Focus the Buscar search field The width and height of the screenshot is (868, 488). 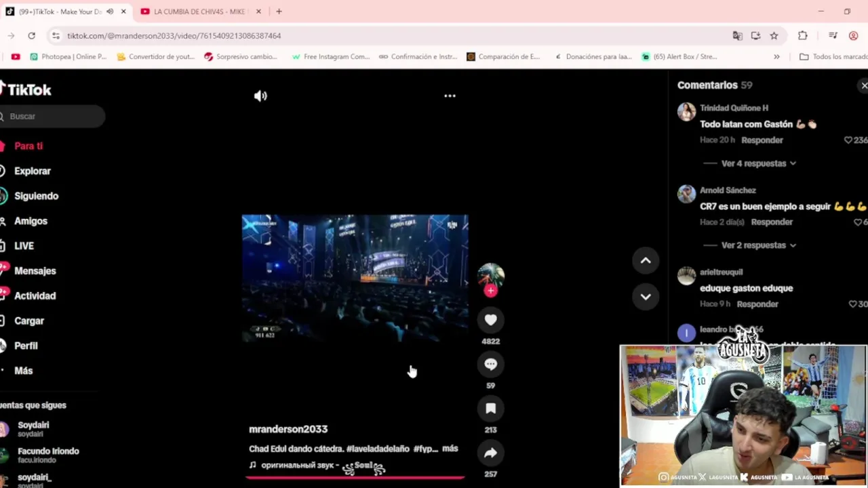point(52,117)
